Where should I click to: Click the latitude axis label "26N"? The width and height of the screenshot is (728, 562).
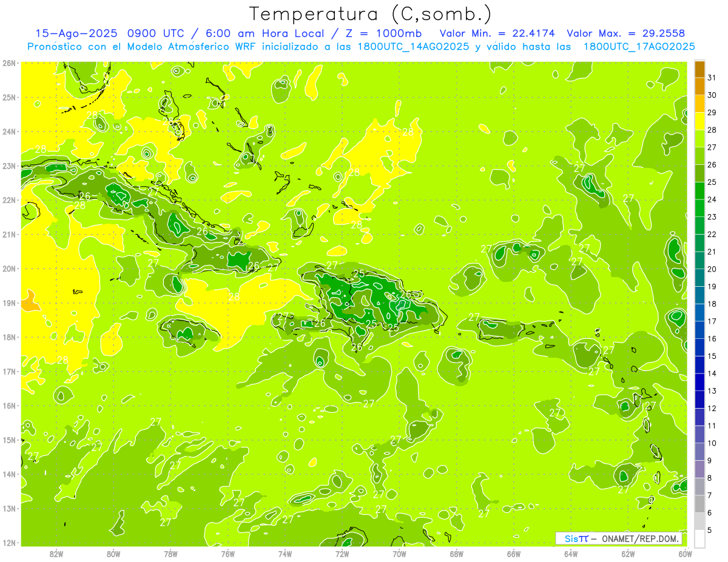click(8, 63)
